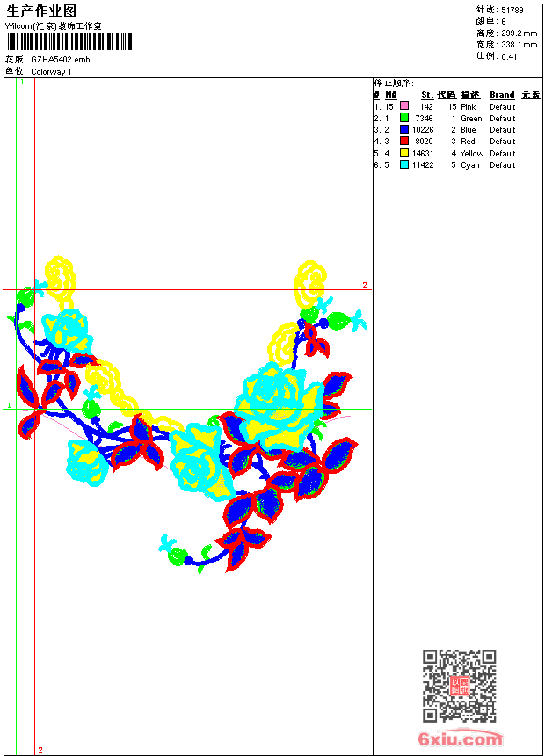Click the QR code image
The width and height of the screenshot is (545, 756).
click(x=459, y=686)
